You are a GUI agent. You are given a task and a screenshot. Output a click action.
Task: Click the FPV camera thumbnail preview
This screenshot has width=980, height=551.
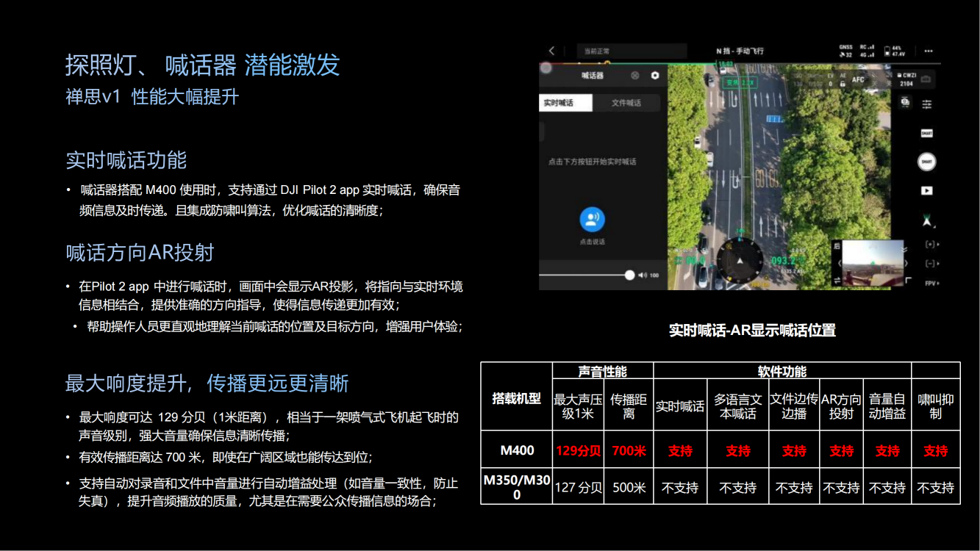pos(873,262)
